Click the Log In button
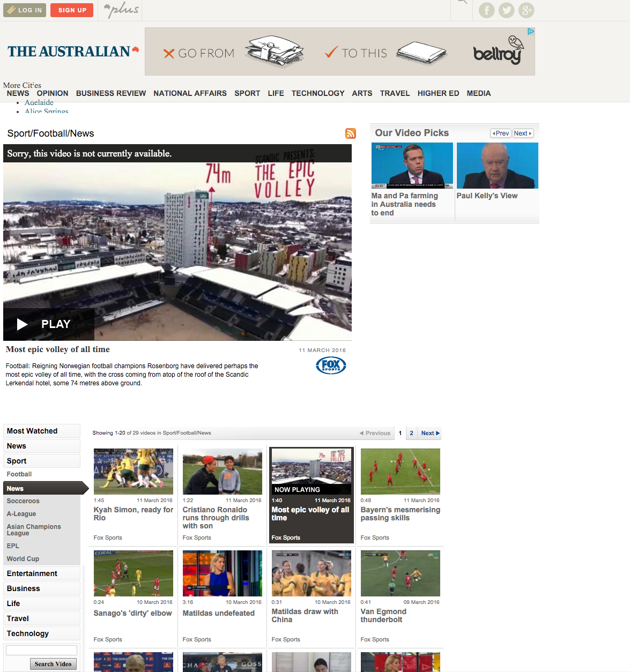This screenshot has height=672, width=630. 25,10
